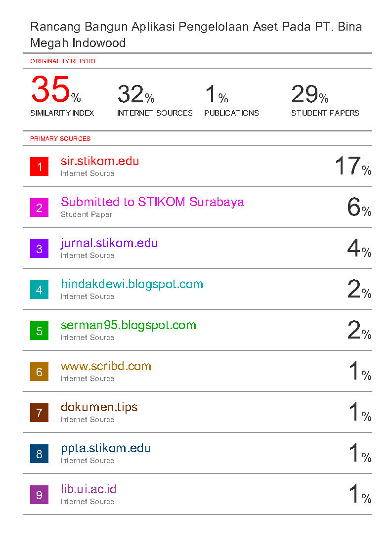Click the magenta source number 2 badge

[39, 208]
